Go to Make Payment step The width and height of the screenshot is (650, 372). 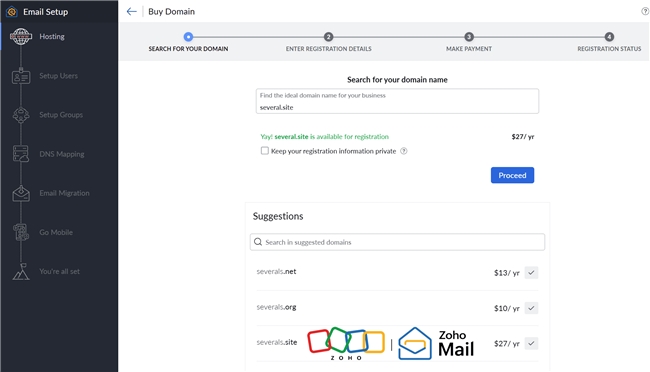469,37
